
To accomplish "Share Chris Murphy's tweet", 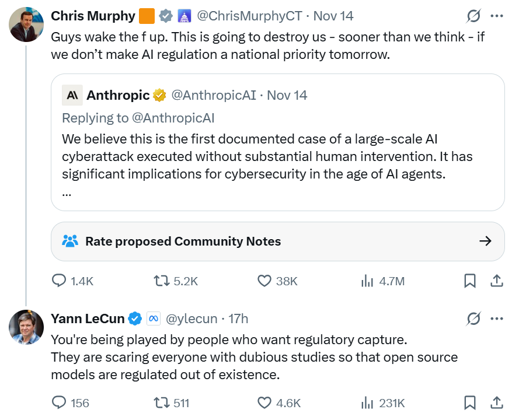I will 497,281.
